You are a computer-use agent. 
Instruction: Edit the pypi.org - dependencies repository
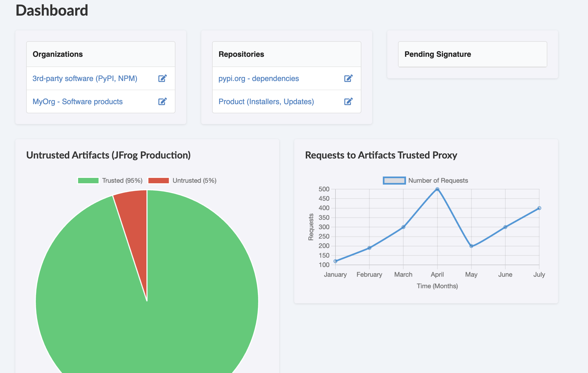tap(348, 78)
